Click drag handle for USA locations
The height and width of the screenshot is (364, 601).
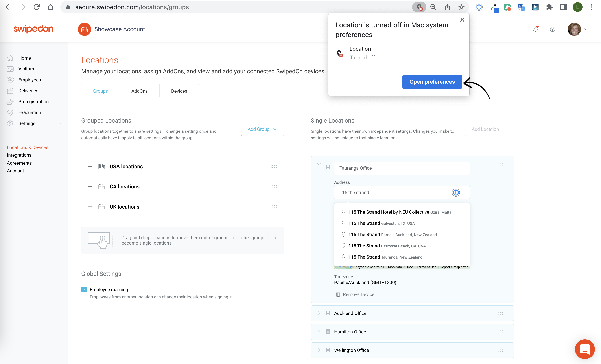[x=274, y=167]
